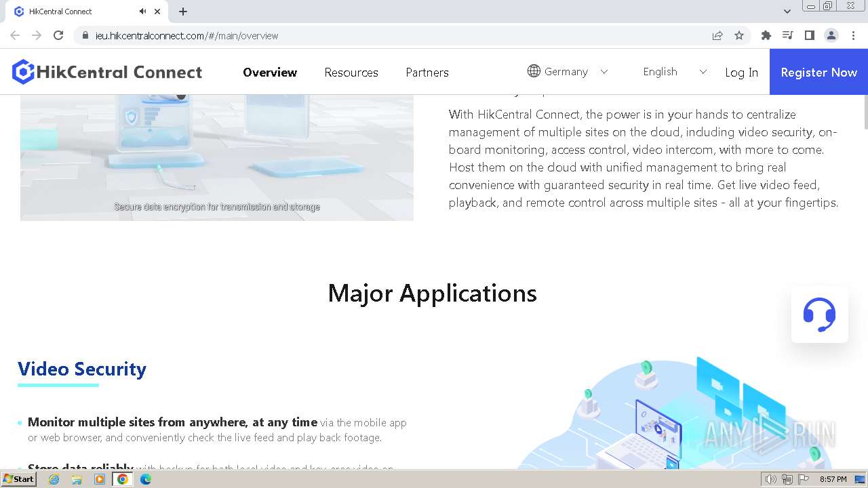868x488 pixels.
Task: View site security lock info
Action: [85, 35]
